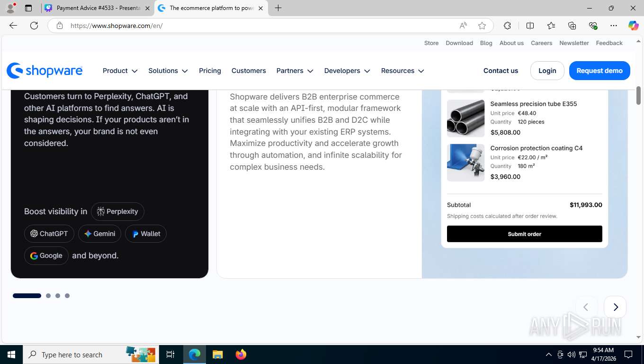Open the Download link
Image resolution: width=644 pixels, height=364 pixels.
459,43
